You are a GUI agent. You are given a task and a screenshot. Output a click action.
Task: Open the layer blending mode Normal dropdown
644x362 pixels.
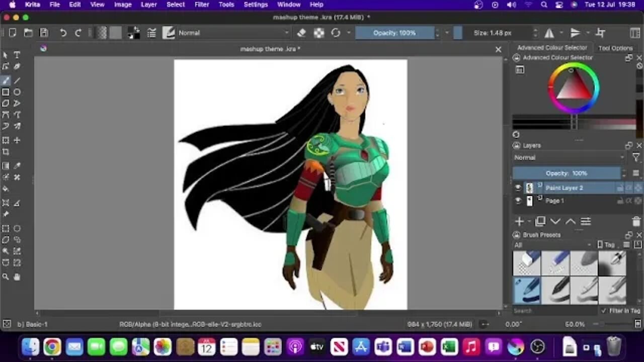click(x=569, y=157)
